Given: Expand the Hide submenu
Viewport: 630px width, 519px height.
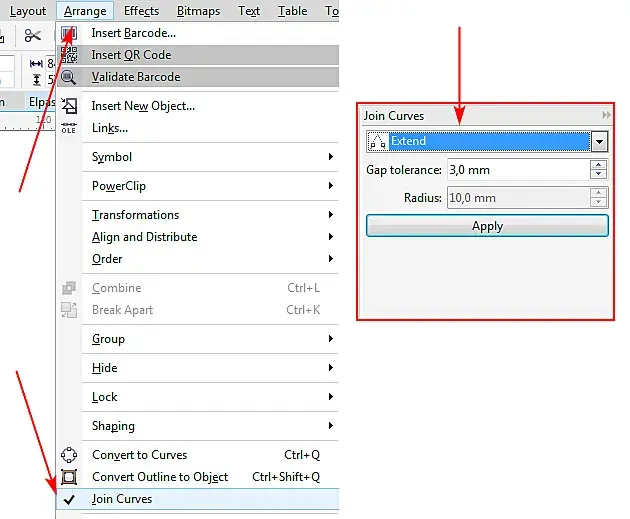Looking at the screenshot, I should click(331, 368).
